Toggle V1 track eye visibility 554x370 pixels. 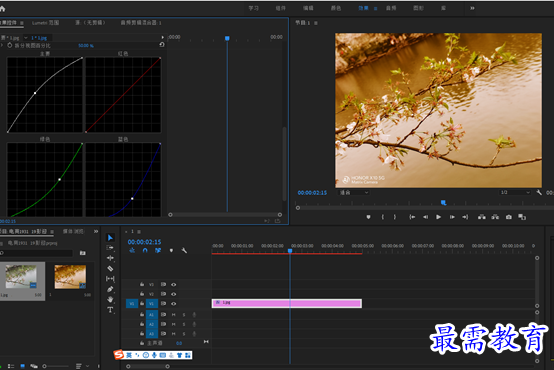coord(173,304)
